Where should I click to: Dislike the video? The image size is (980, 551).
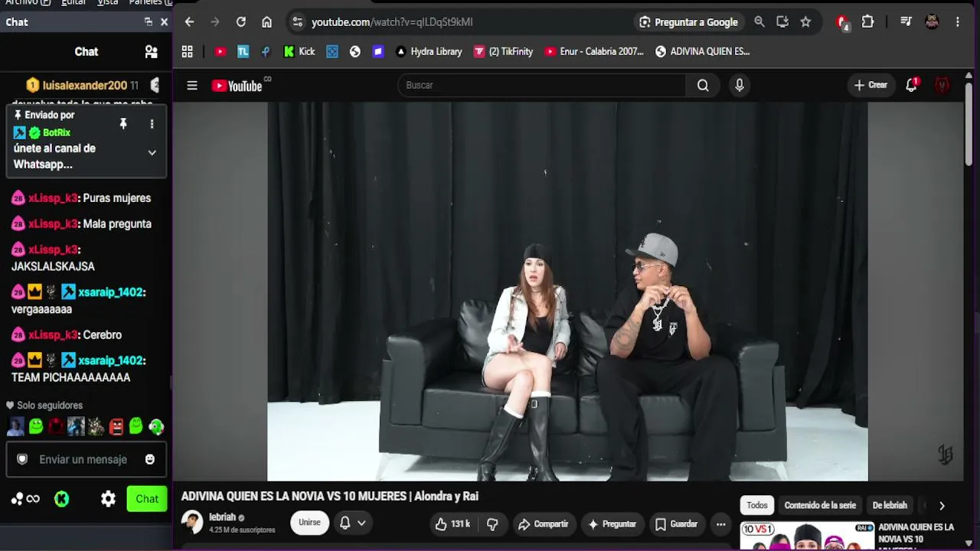pyautogui.click(x=492, y=524)
